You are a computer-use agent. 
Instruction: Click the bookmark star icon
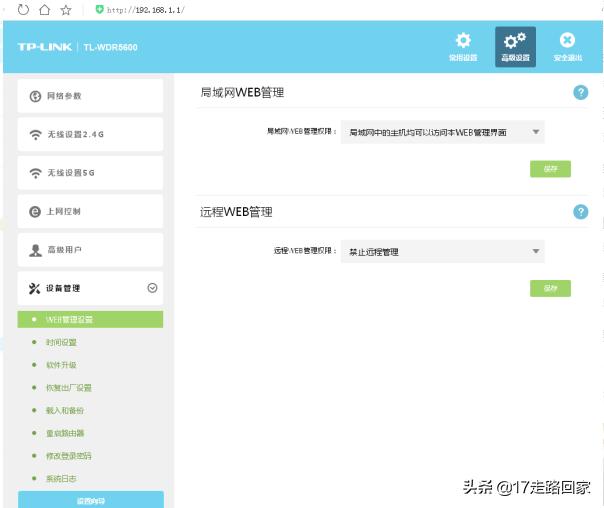(66, 9)
